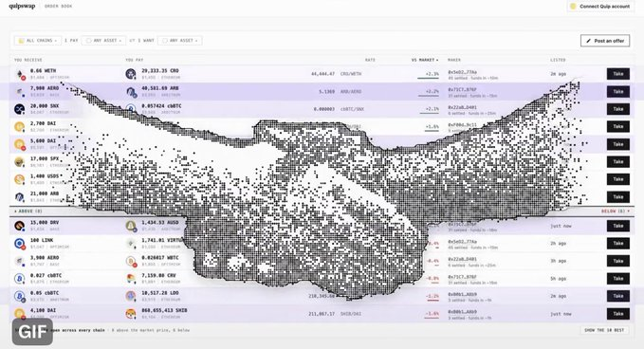Viewport: 644px width, 349px height.
Task: Click the USDS token icon beside 1,400 USDS
Action: (x=19, y=179)
